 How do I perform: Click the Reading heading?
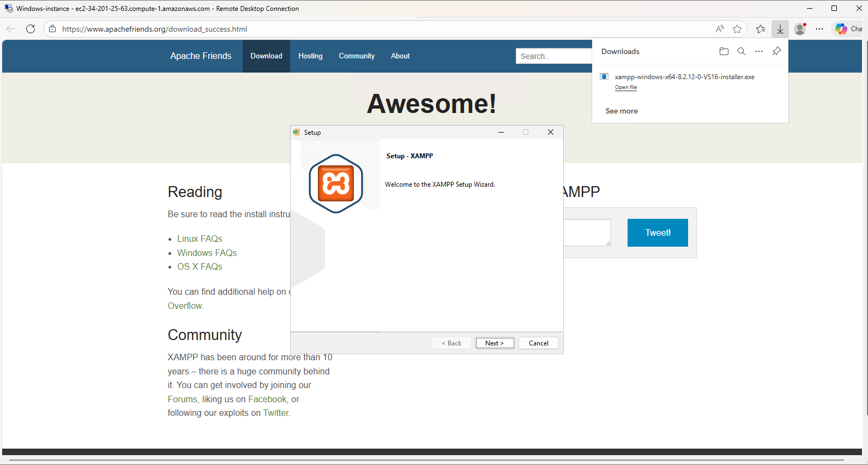pos(195,192)
